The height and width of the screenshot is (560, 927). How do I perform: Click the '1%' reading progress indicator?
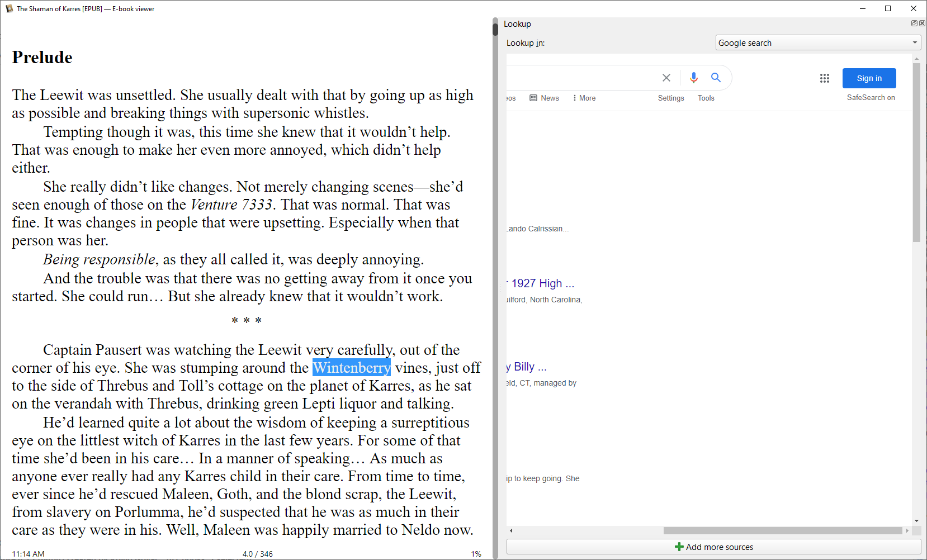[476, 554]
